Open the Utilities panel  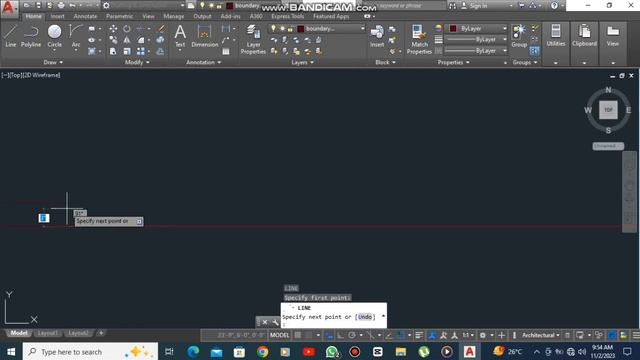point(556,36)
